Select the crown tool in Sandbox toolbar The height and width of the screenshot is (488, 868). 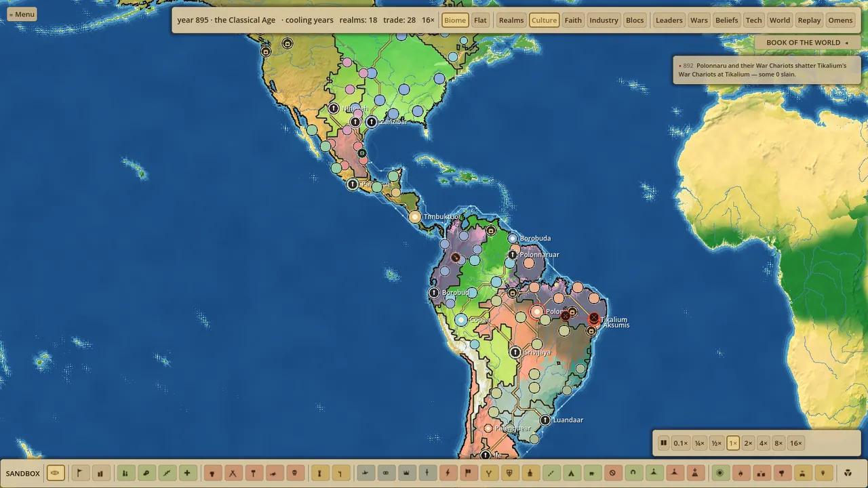click(x=406, y=473)
